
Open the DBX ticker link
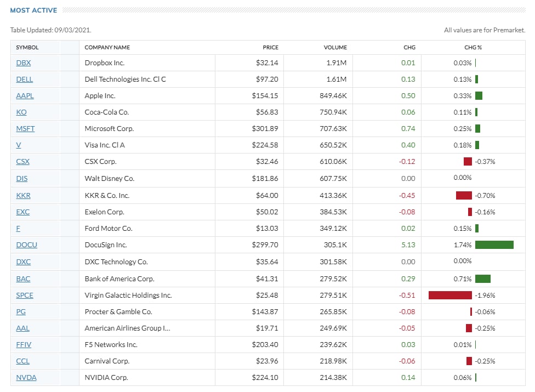(x=23, y=63)
